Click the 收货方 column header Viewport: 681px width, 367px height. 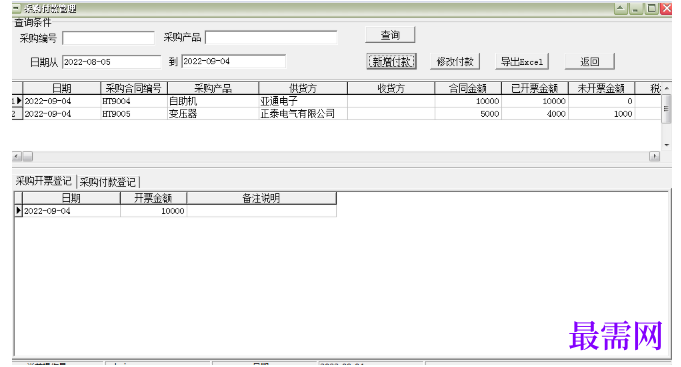pyautogui.click(x=391, y=88)
